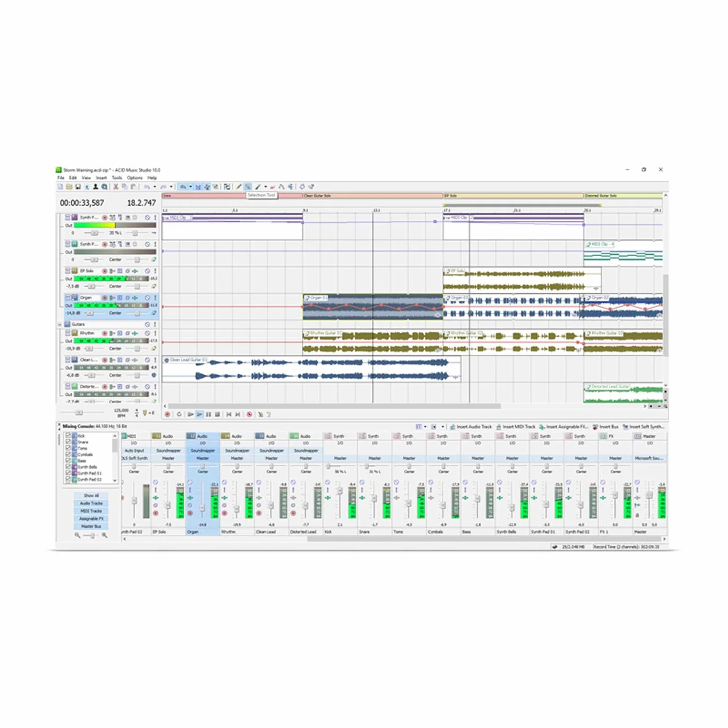Image resolution: width=728 pixels, height=728 pixels.
Task: Collapse the Guitars folder track
Action: coord(60,324)
